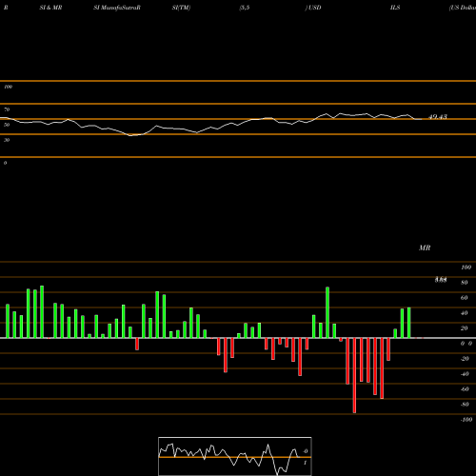Click the MR axis label 40
The height and width of the screenshot is (476, 476).
point(465,313)
